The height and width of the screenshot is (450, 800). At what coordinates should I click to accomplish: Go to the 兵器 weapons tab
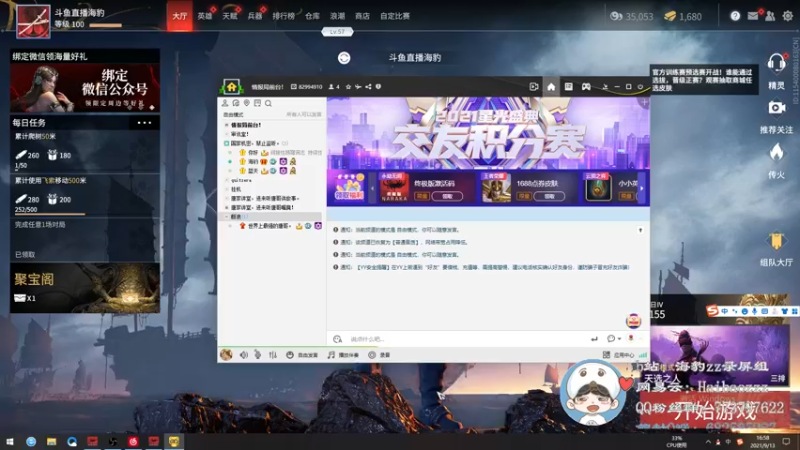(255, 16)
